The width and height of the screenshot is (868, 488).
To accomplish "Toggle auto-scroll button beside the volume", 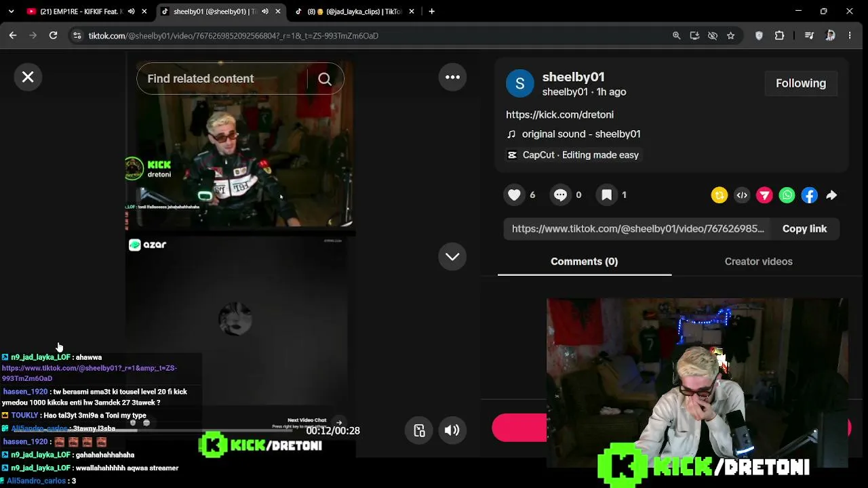I will pyautogui.click(x=420, y=430).
